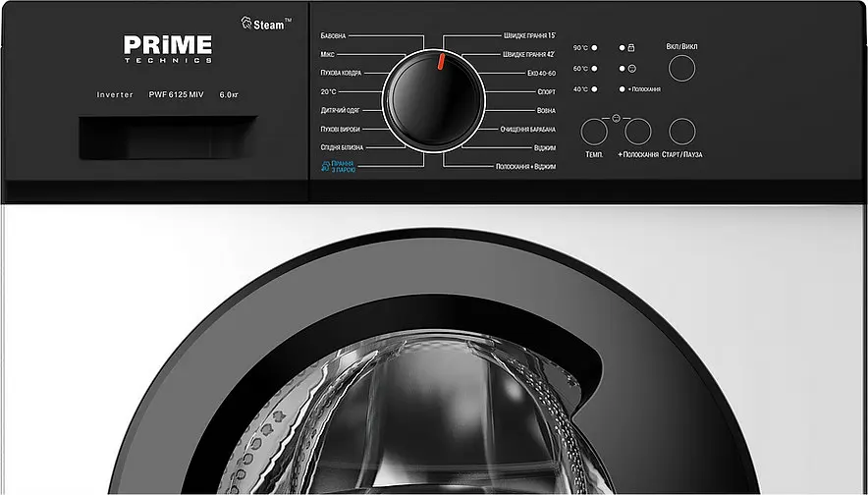This screenshot has width=868, height=495.
Task: Click the Мікс program label
Action: coord(327,55)
